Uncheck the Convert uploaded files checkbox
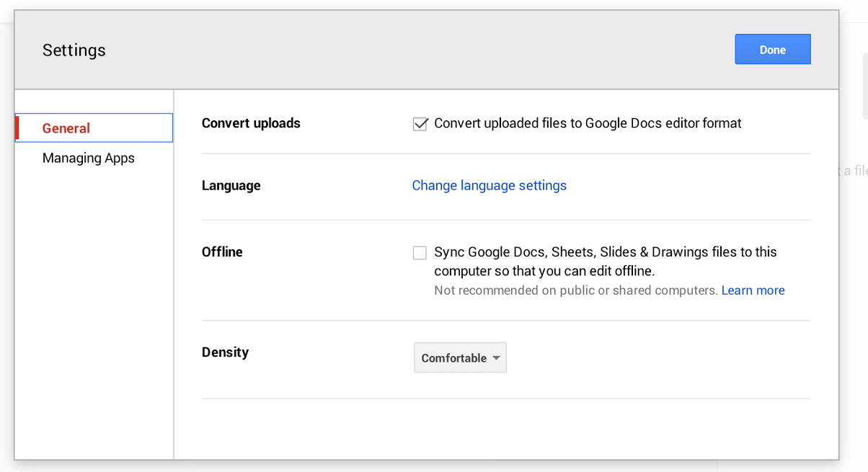This screenshot has width=868, height=472. (x=420, y=124)
